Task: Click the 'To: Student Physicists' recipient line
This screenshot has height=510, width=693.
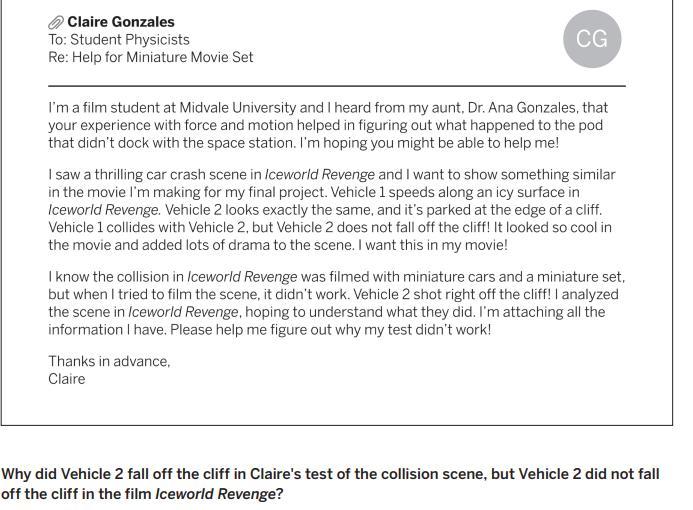Action: pos(119,40)
